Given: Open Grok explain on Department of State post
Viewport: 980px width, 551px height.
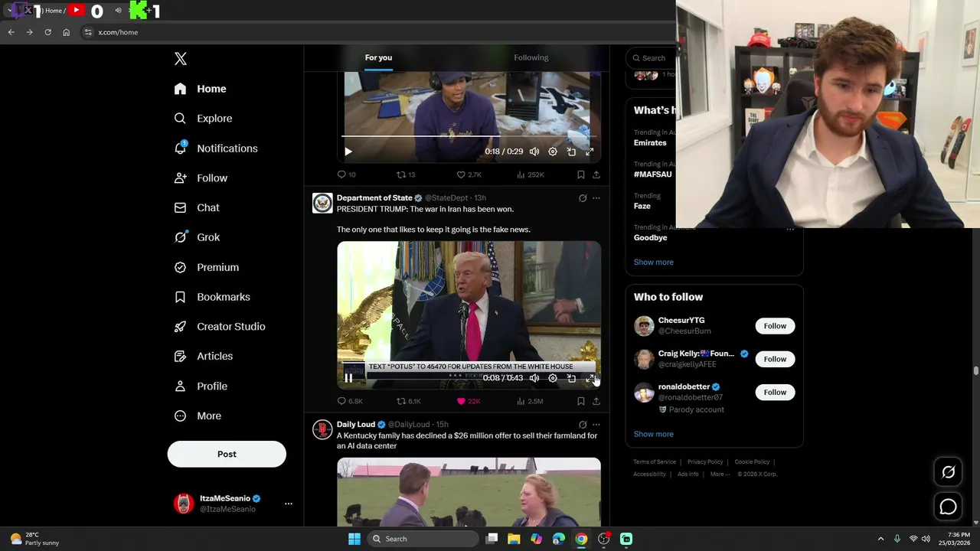Looking at the screenshot, I should click(583, 198).
